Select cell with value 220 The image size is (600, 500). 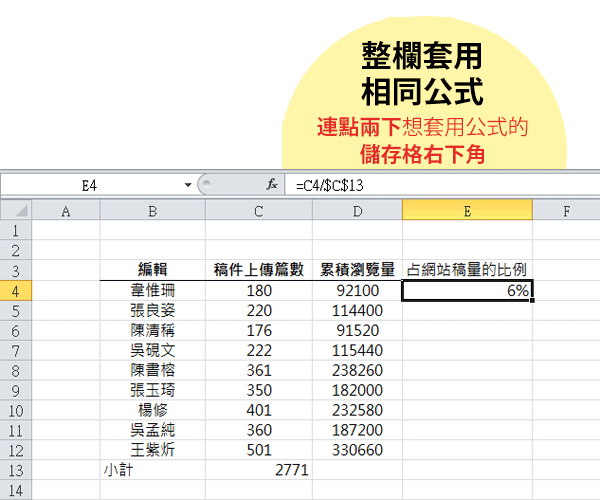pyautogui.click(x=259, y=311)
